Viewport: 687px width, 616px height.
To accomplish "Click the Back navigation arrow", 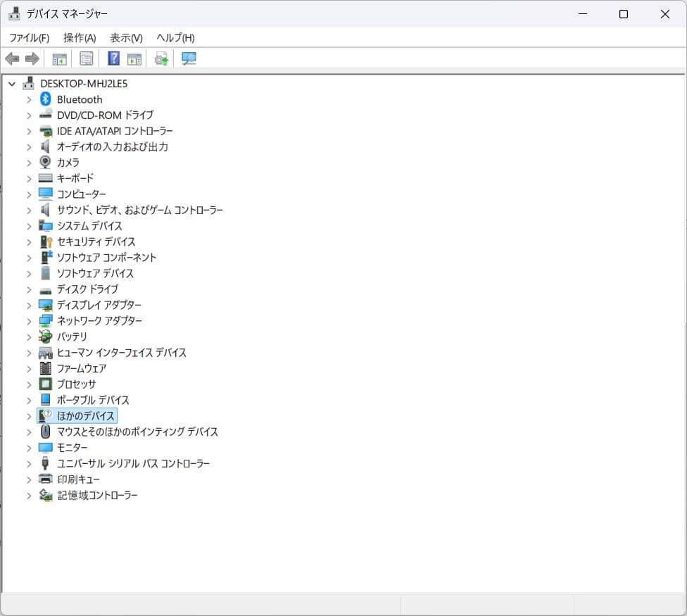I will tap(12, 58).
